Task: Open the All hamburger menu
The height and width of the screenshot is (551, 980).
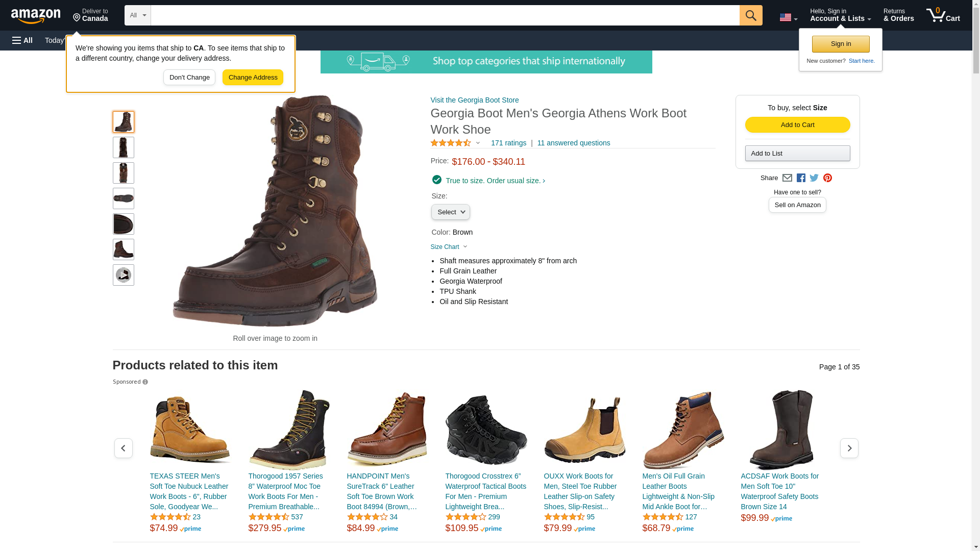Action: point(22,40)
